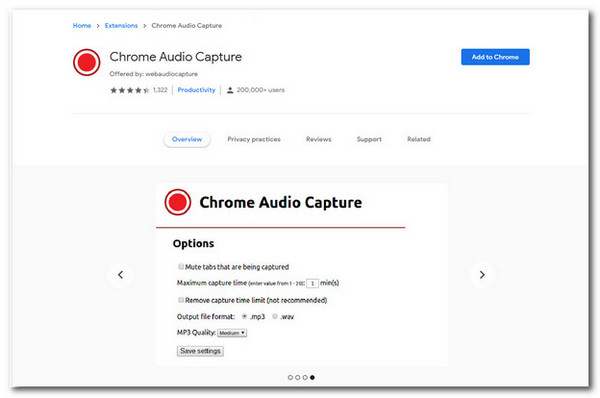The height and width of the screenshot is (398, 600).
Task: Open the Reviews tab
Action: [x=318, y=139]
